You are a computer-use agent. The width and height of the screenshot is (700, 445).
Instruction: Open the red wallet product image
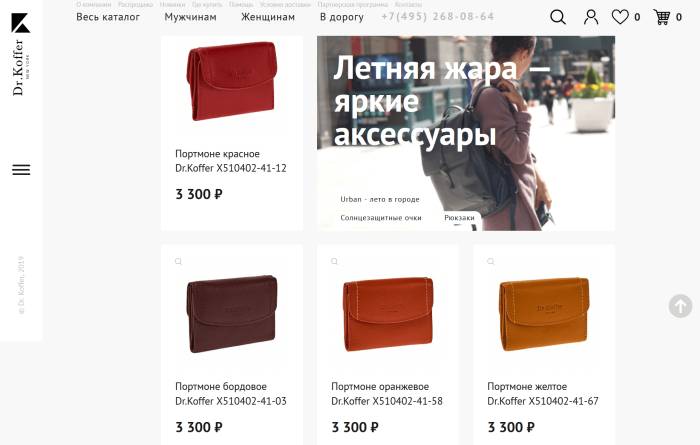tap(232, 81)
